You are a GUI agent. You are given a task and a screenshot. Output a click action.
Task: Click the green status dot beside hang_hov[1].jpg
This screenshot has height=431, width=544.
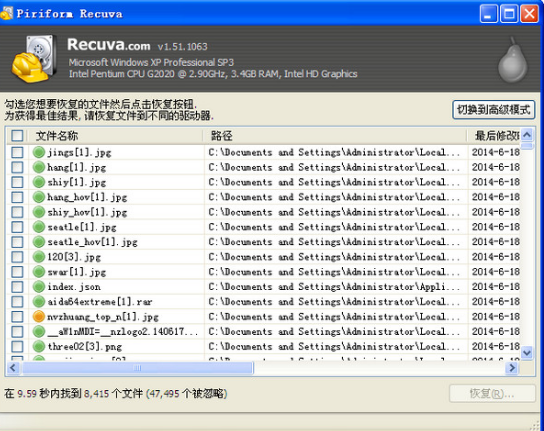pyautogui.click(x=39, y=197)
